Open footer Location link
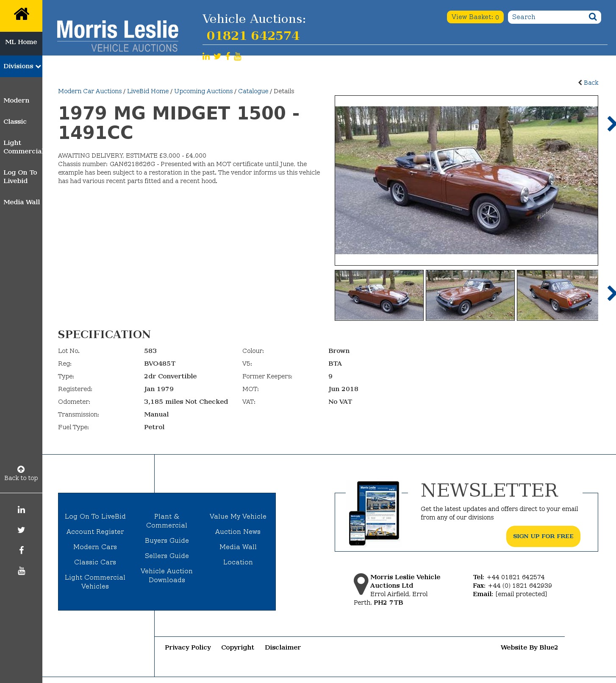This screenshot has width=616, height=683. click(x=238, y=562)
